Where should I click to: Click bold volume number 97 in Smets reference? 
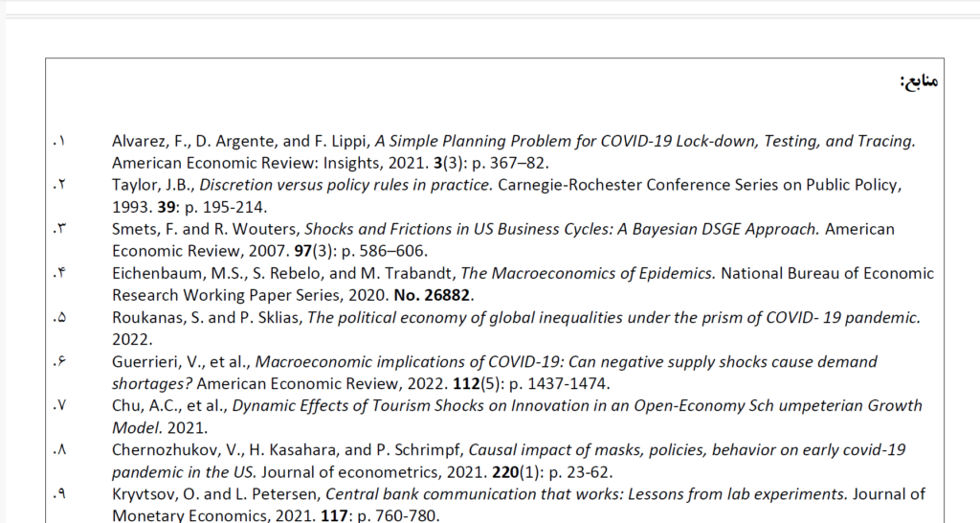[x=302, y=251]
